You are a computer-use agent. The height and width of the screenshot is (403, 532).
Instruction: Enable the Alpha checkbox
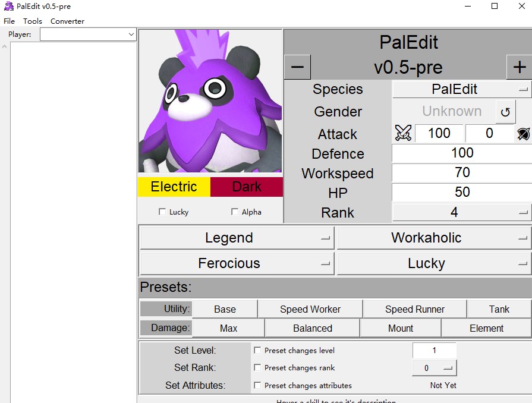[x=235, y=212]
